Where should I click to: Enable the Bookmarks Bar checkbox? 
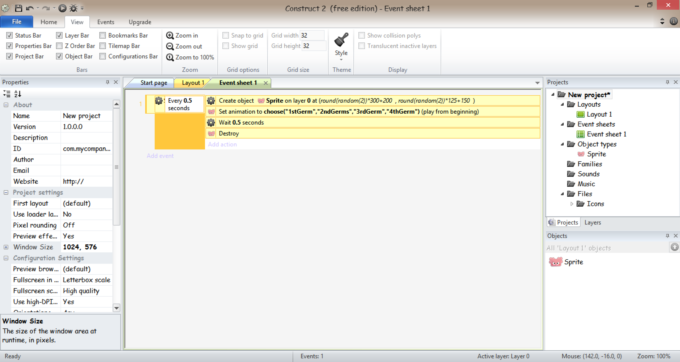tap(103, 36)
